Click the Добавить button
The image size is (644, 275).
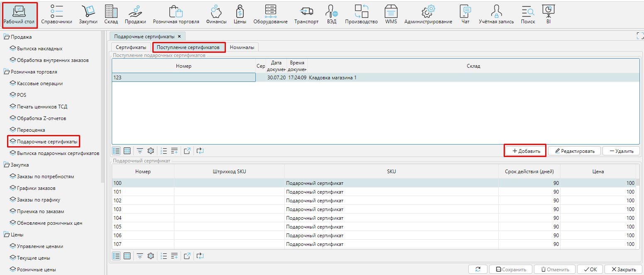525,151
